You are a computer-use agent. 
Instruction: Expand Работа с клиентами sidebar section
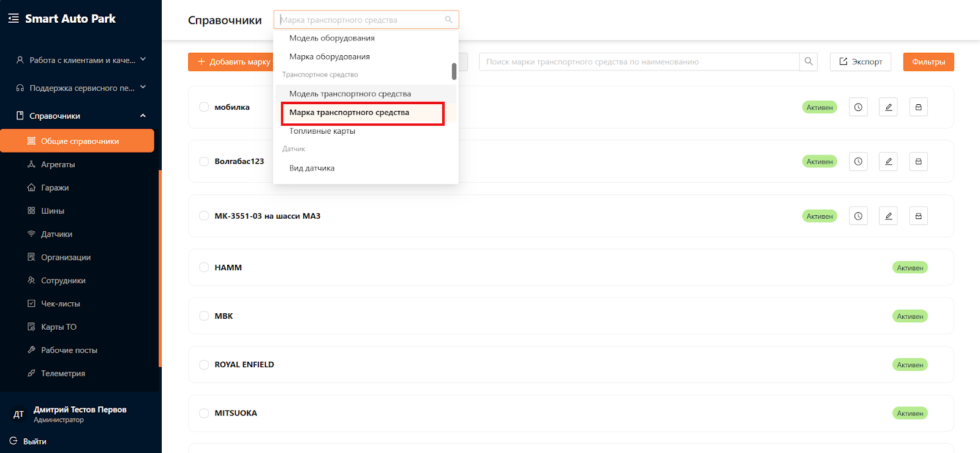tap(143, 60)
